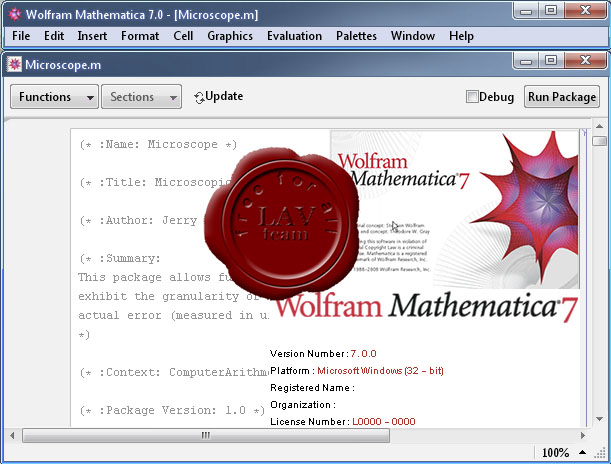This screenshot has height=464, width=611.
Task: Click the horizontal scrollbar left arrow
Action: point(12,435)
